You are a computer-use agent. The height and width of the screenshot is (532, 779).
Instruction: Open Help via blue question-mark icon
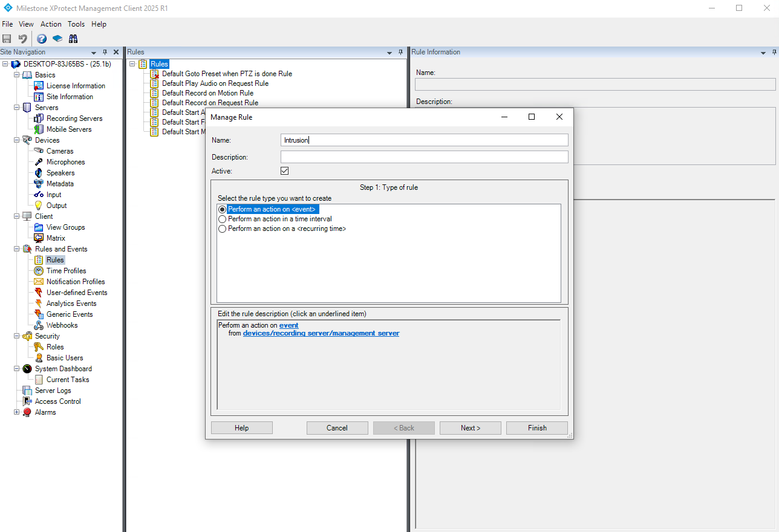(42, 39)
